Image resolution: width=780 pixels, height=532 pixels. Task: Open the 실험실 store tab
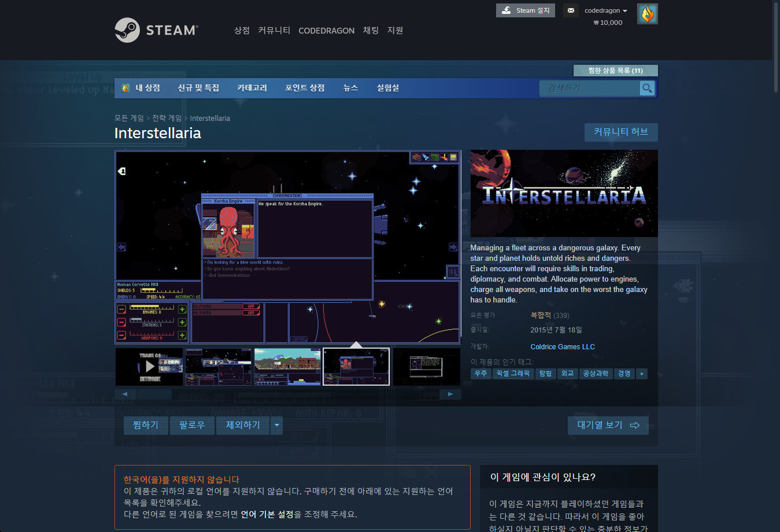pos(388,88)
